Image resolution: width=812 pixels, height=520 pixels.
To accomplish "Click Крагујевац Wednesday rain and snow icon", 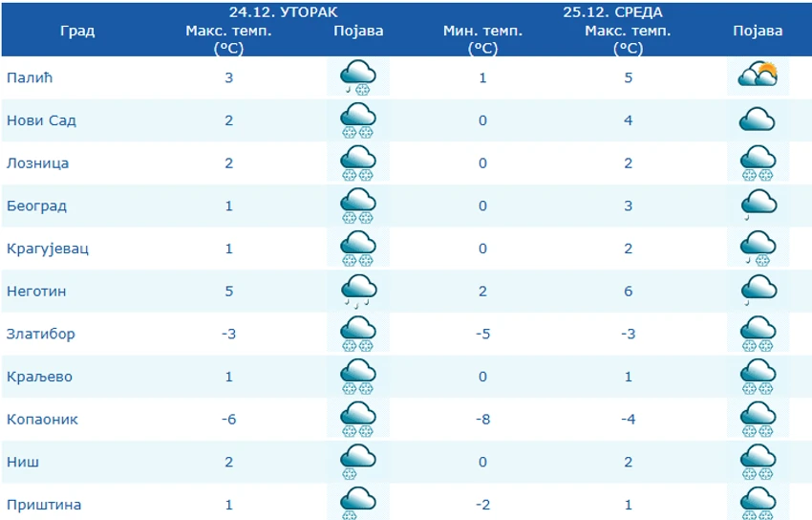I will click(x=759, y=249).
